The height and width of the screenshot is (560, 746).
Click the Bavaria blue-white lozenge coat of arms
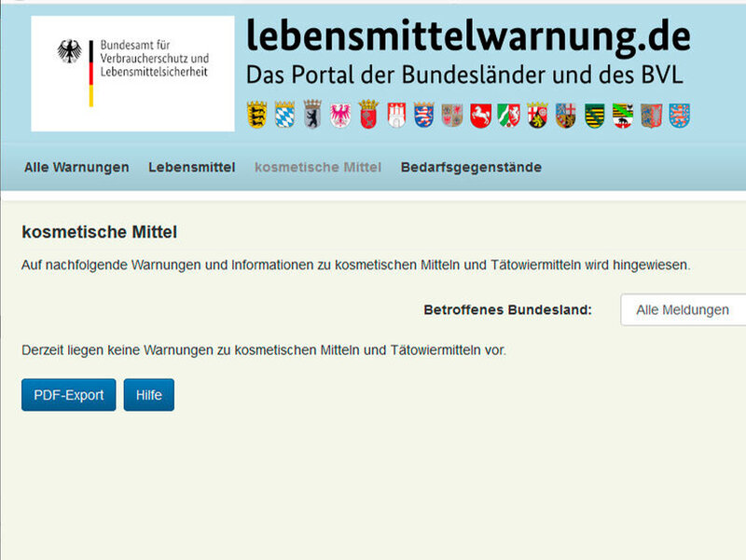284,115
